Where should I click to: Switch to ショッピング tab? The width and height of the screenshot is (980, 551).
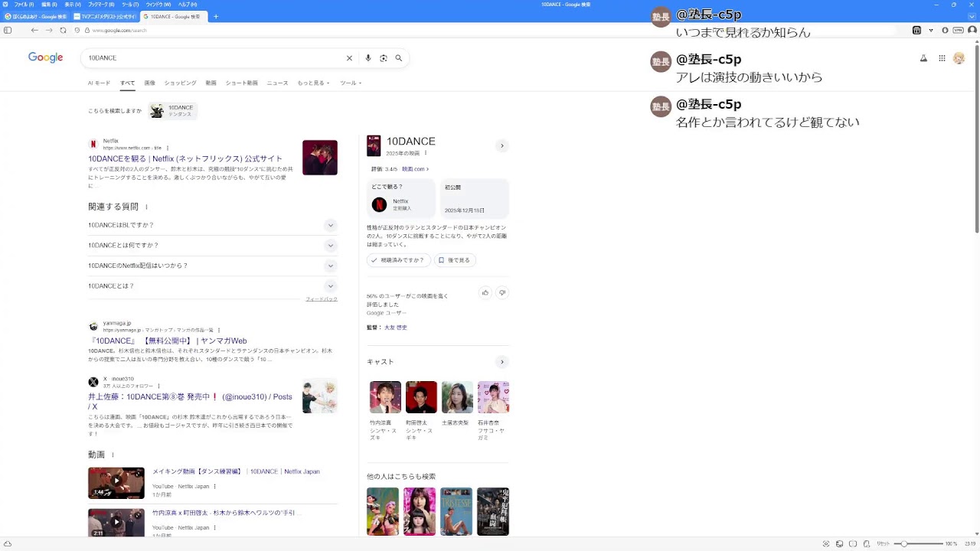click(180, 83)
